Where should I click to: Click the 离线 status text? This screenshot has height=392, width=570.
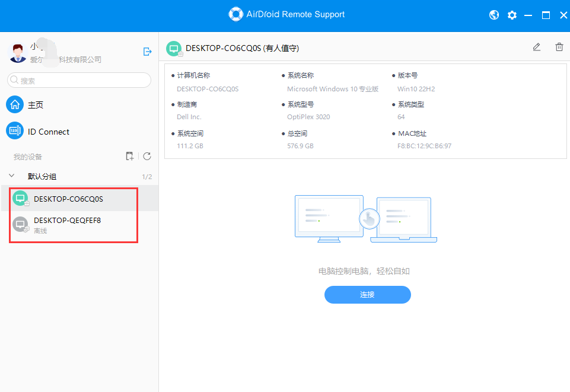pyautogui.click(x=40, y=231)
